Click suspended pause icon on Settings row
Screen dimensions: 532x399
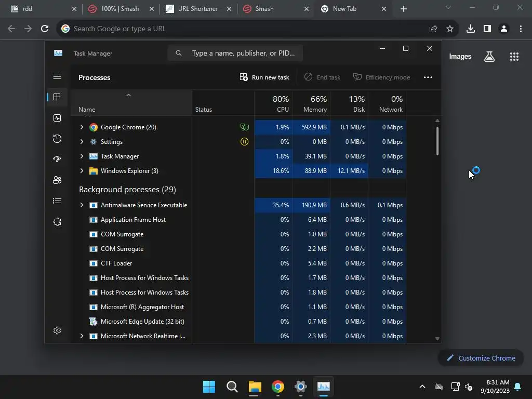pyautogui.click(x=244, y=141)
